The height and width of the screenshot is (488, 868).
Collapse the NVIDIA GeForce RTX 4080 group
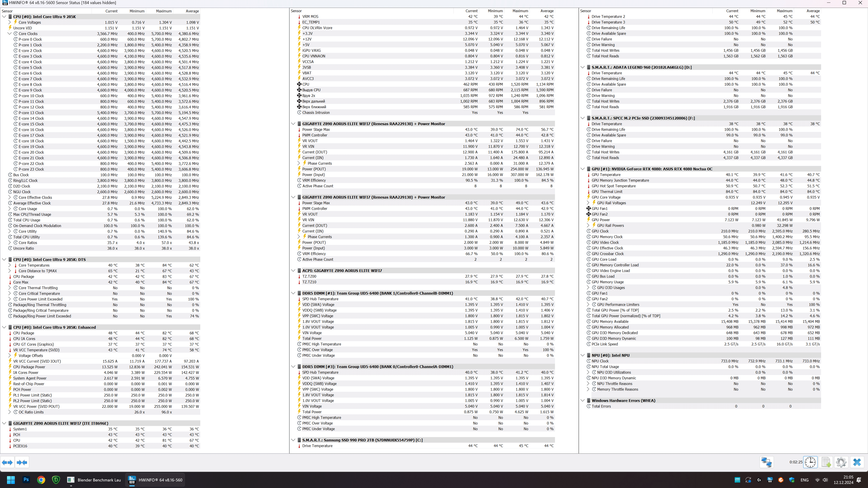[x=583, y=169]
